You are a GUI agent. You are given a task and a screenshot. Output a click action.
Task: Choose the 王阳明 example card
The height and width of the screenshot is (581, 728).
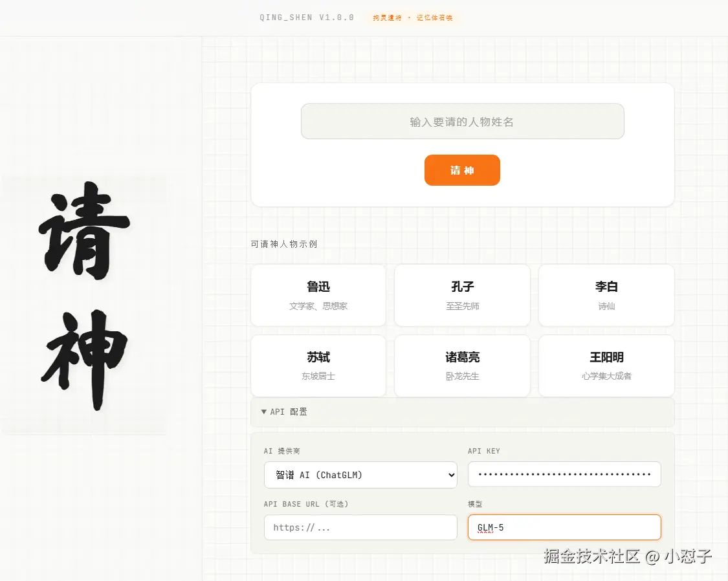(x=606, y=366)
